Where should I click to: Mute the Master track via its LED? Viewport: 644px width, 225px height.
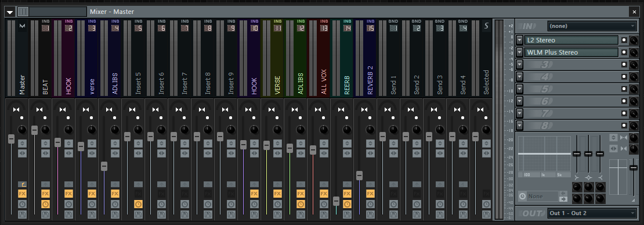(22, 118)
